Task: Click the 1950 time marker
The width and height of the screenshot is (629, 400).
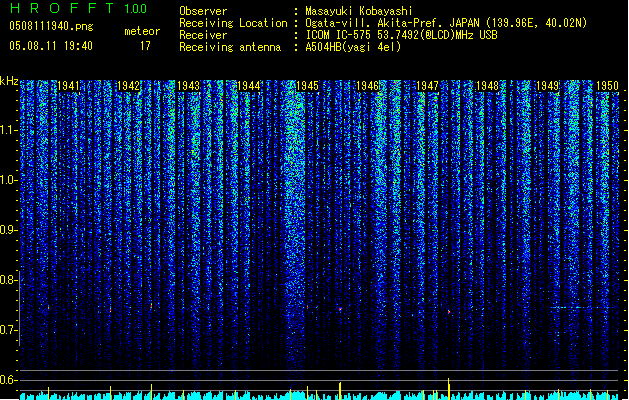Action: [607, 86]
